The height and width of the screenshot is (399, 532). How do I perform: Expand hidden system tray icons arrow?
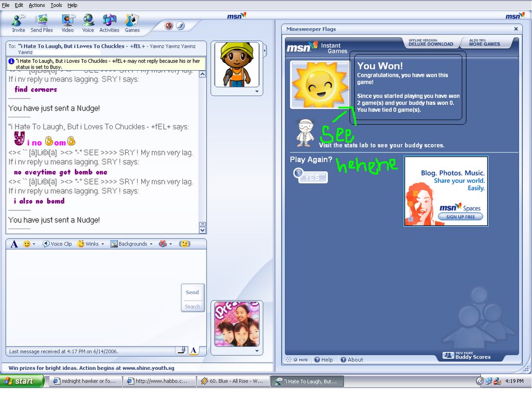point(480,381)
